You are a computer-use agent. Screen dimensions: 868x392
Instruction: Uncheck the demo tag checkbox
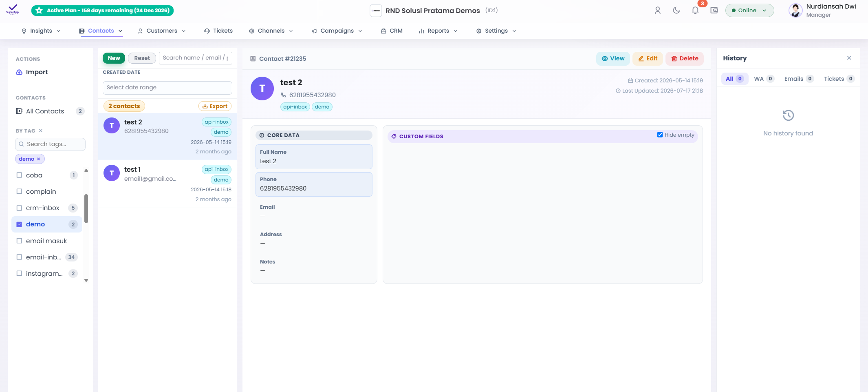[19, 224]
